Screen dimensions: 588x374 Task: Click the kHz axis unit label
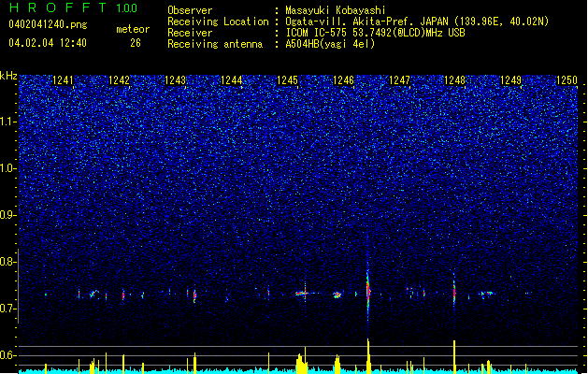[8, 76]
